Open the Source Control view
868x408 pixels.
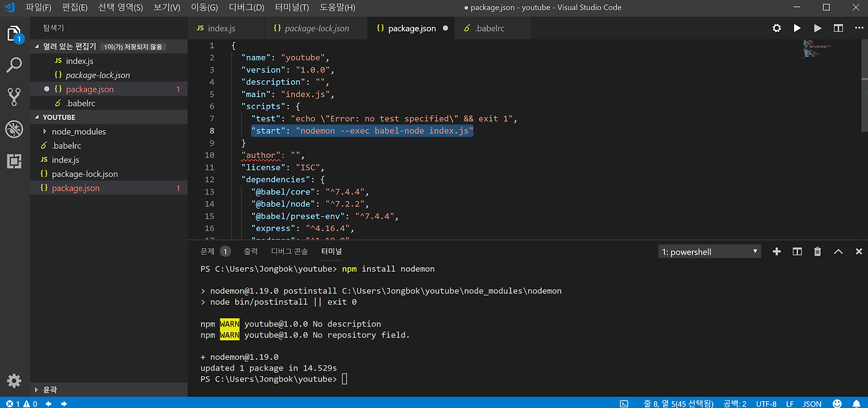click(x=14, y=96)
